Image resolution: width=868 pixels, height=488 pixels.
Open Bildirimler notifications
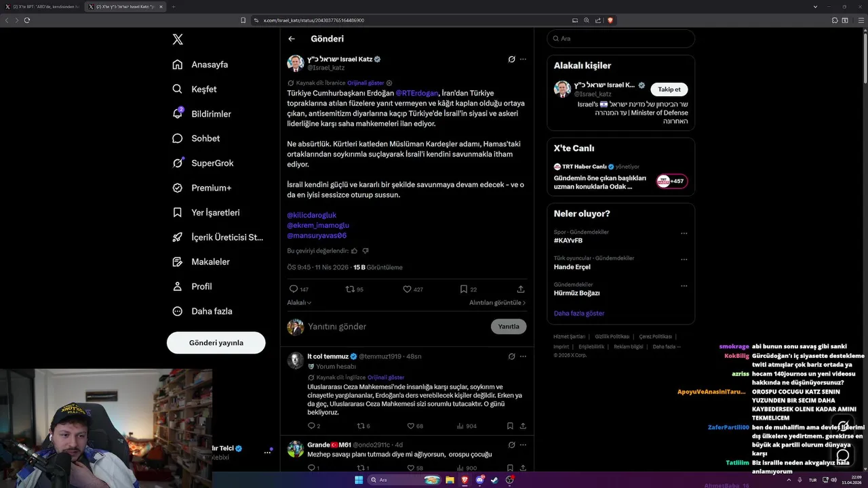coord(201,114)
